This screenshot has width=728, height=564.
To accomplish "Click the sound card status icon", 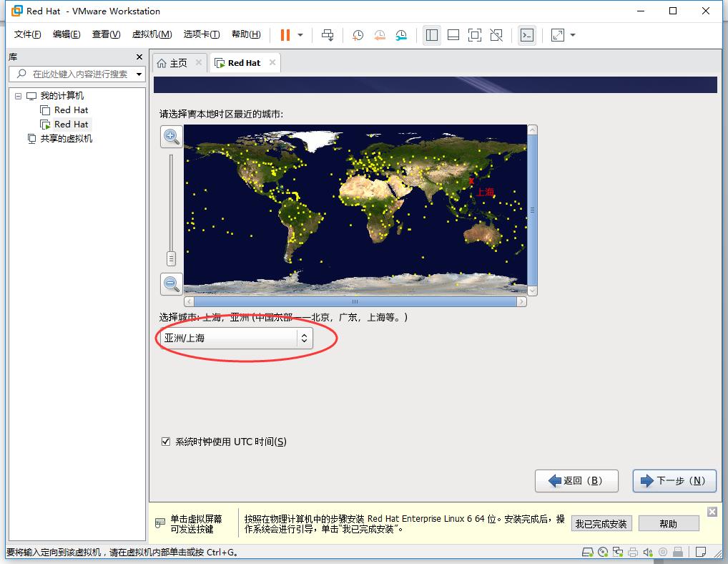I will (x=648, y=552).
